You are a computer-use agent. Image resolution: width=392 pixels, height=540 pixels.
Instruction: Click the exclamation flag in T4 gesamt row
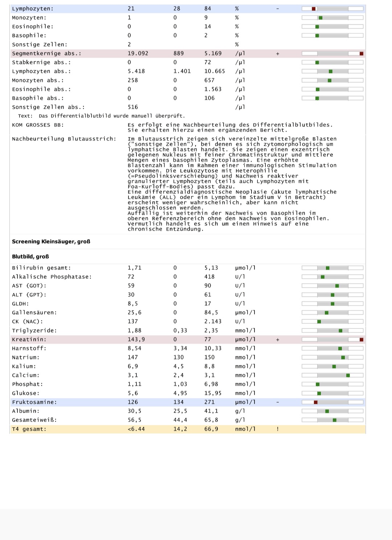(278, 429)
